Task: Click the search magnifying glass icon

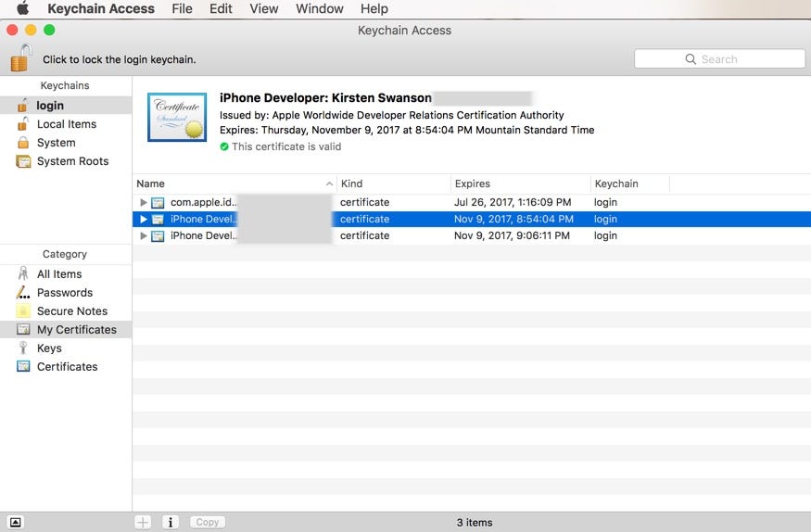Action: [691, 59]
